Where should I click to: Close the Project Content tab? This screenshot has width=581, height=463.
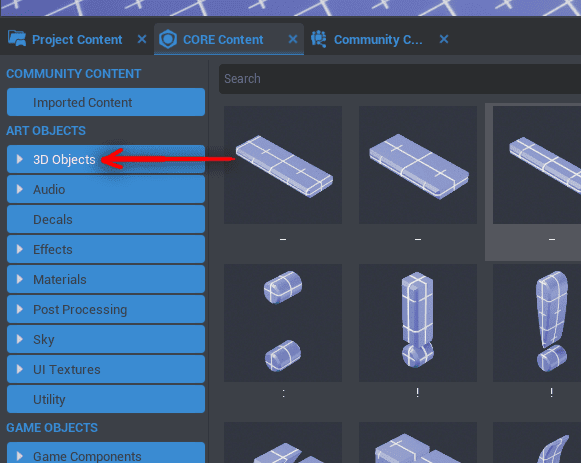pos(142,39)
